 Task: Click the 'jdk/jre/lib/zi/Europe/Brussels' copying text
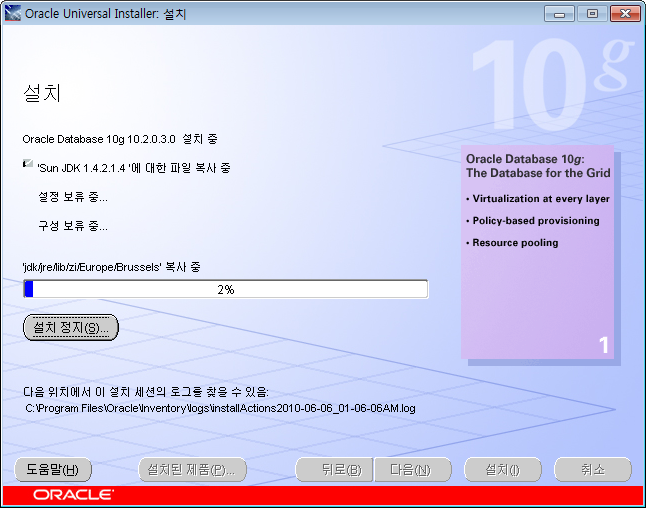click(111, 267)
